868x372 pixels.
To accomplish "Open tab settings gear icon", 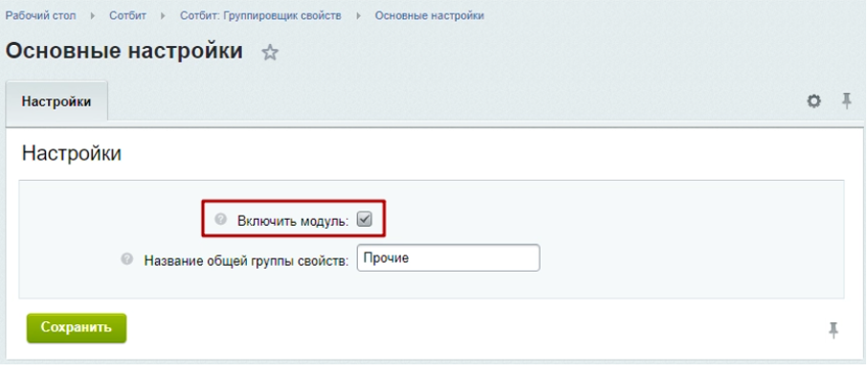I will 813,101.
